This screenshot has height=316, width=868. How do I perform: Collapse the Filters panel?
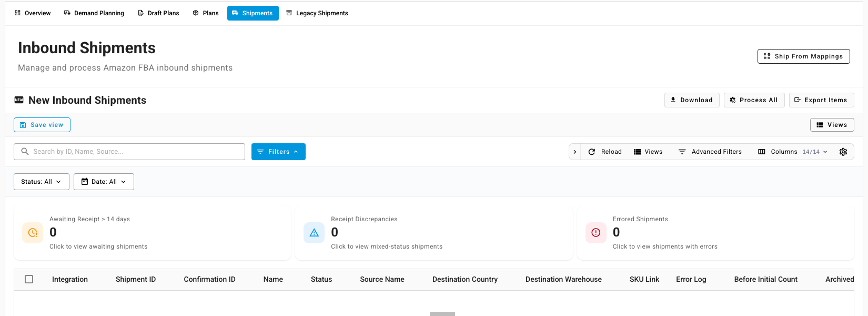click(x=278, y=152)
